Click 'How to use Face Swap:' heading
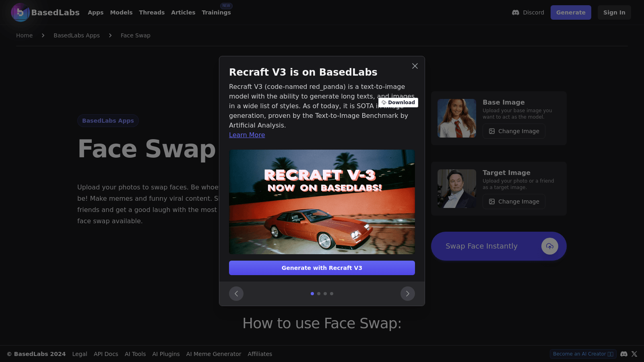Screen dimensions: 644x362 322,323
